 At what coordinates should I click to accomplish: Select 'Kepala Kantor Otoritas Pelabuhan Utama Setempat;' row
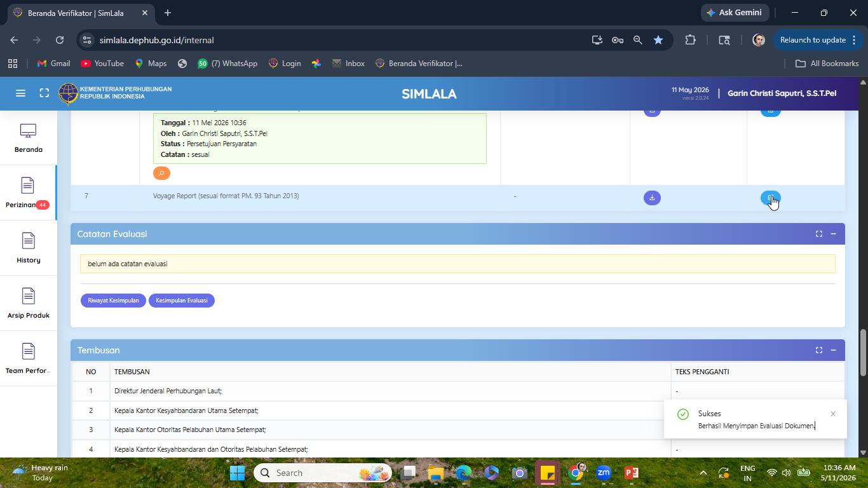click(x=458, y=430)
